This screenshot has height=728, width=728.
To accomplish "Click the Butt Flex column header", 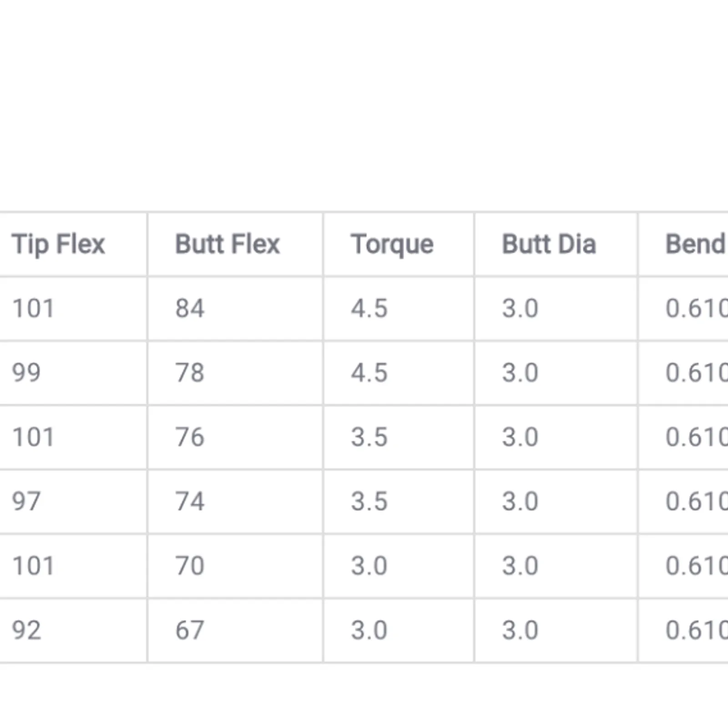I will [x=227, y=244].
